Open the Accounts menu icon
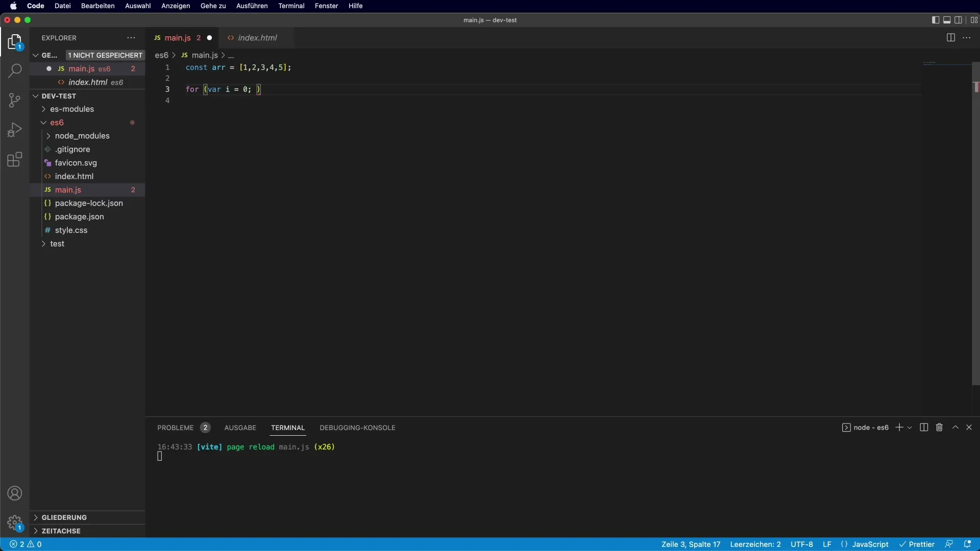980x551 pixels. click(x=15, y=493)
